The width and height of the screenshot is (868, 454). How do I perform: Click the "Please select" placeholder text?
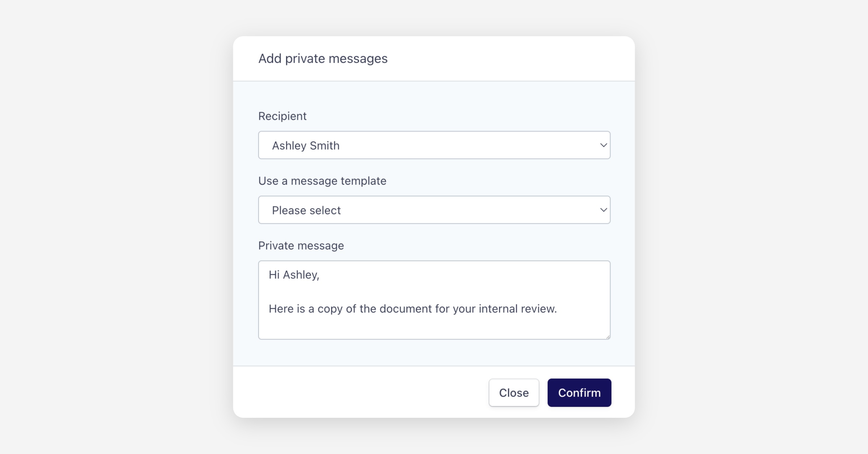(x=306, y=210)
